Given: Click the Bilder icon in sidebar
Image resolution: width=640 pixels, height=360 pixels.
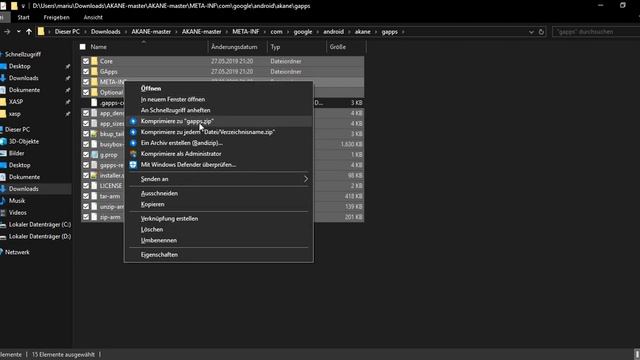Looking at the screenshot, I should [x=3, y=153].
